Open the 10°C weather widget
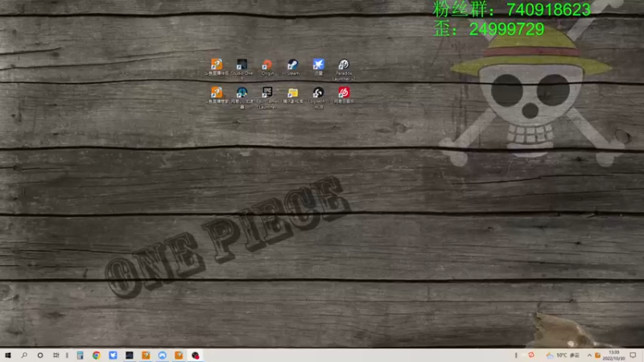 pyautogui.click(x=563, y=356)
